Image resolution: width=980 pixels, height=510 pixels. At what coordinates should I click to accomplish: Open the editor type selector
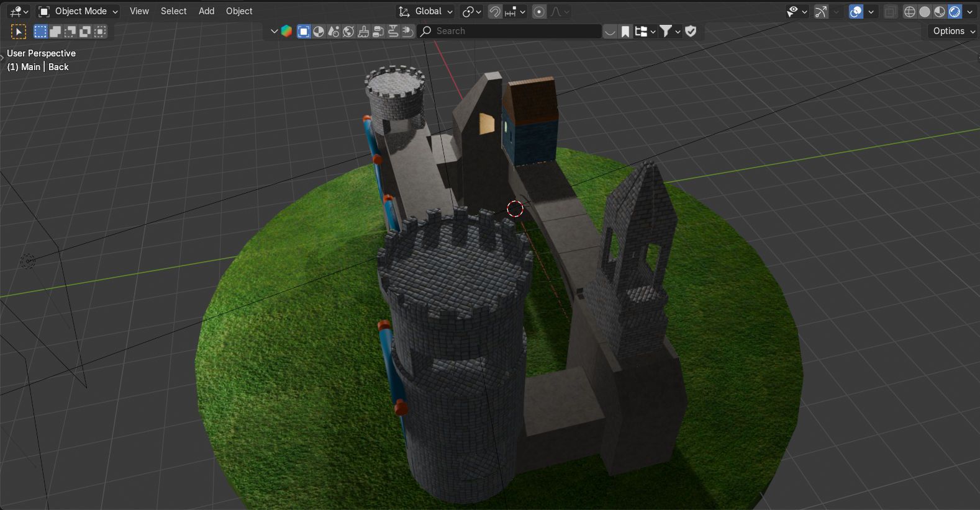point(19,11)
